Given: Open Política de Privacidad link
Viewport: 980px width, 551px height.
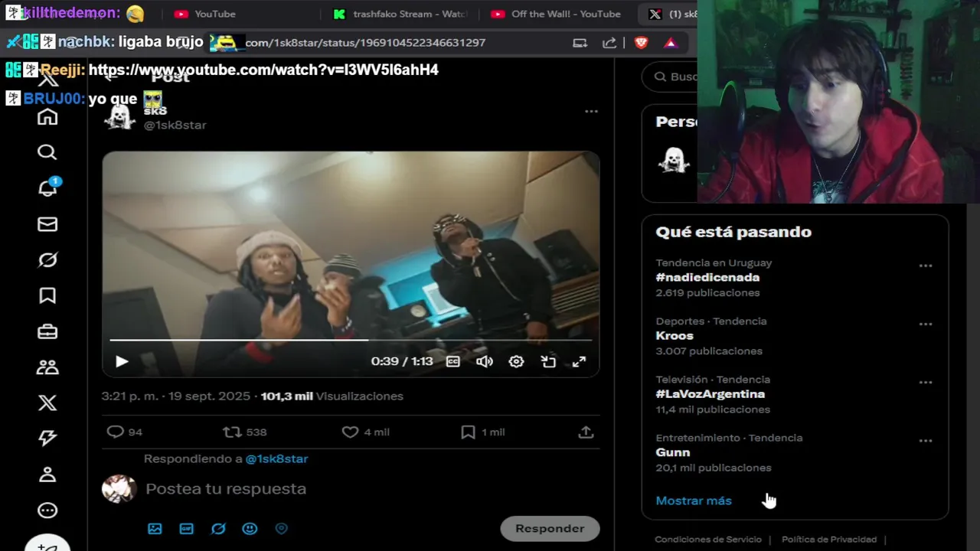Looking at the screenshot, I should [x=829, y=540].
